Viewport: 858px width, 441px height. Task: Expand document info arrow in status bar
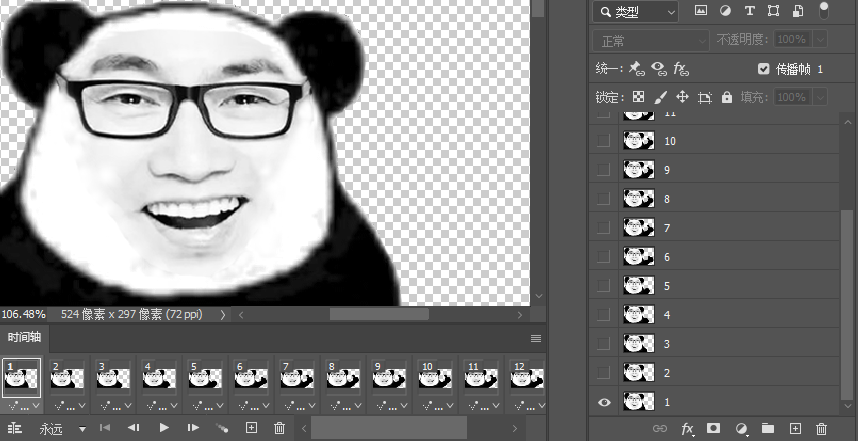click(x=223, y=315)
